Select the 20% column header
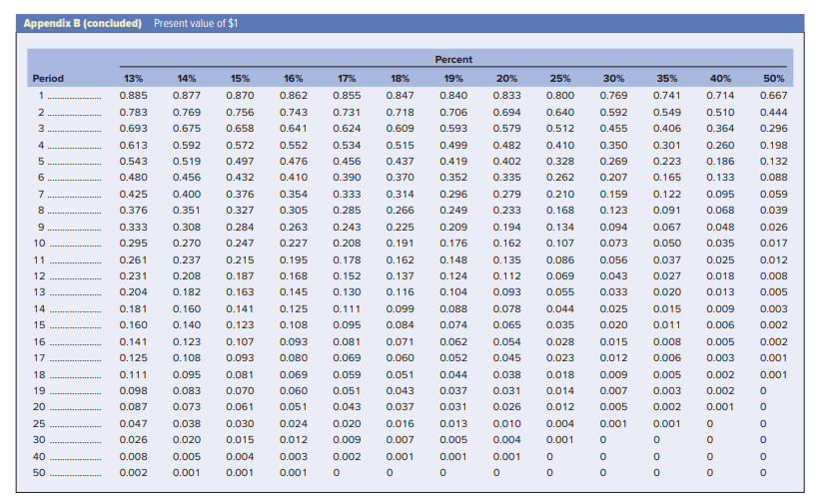Image resolution: width=833 pixels, height=504 pixels. pyautogui.click(x=506, y=79)
